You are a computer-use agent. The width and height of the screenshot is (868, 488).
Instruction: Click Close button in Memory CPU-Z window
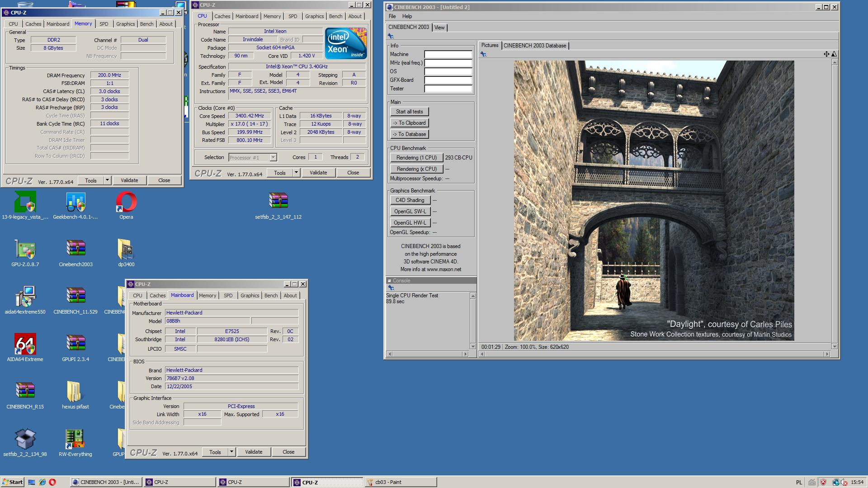[164, 180]
